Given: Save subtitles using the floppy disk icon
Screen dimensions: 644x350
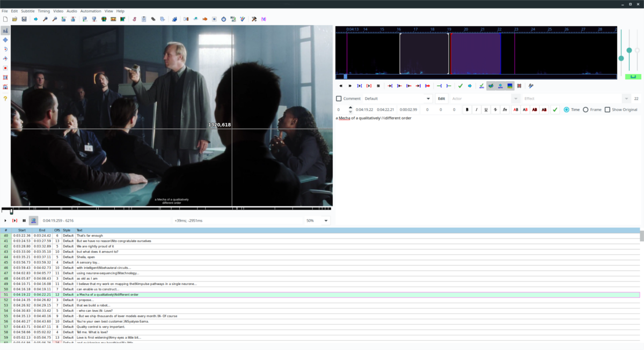Looking at the screenshot, I should 24,19.
